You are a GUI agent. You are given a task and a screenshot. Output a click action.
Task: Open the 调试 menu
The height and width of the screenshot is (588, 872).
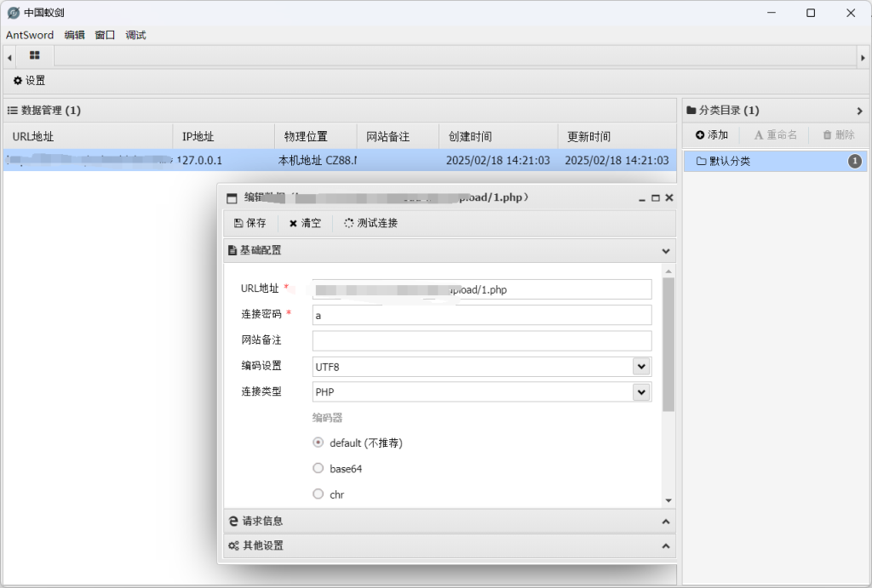point(135,35)
